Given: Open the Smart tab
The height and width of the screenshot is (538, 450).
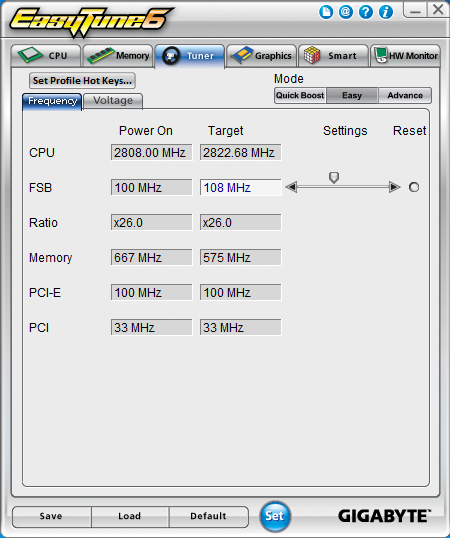Looking at the screenshot, I should [333, 56].
